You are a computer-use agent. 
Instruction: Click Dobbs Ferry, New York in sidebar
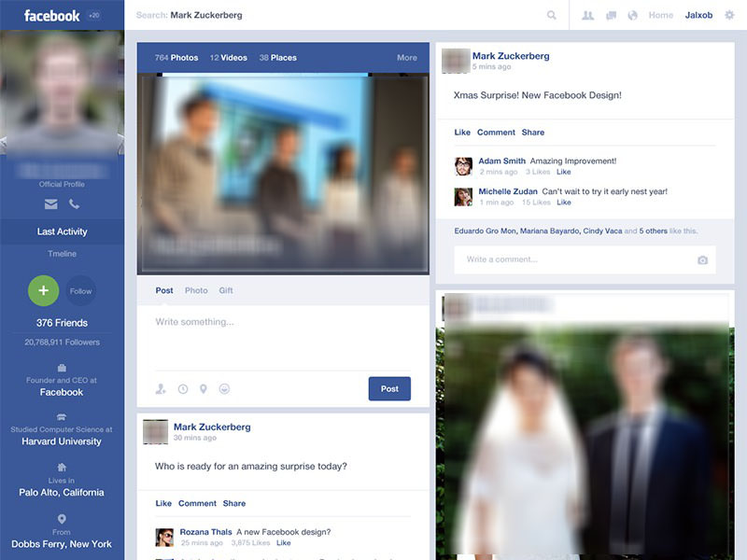62,544
